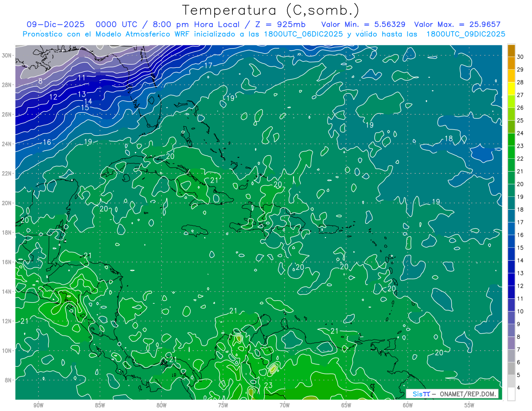Click the Valor Max. = 25.9657 readout

tap(457, 25)
